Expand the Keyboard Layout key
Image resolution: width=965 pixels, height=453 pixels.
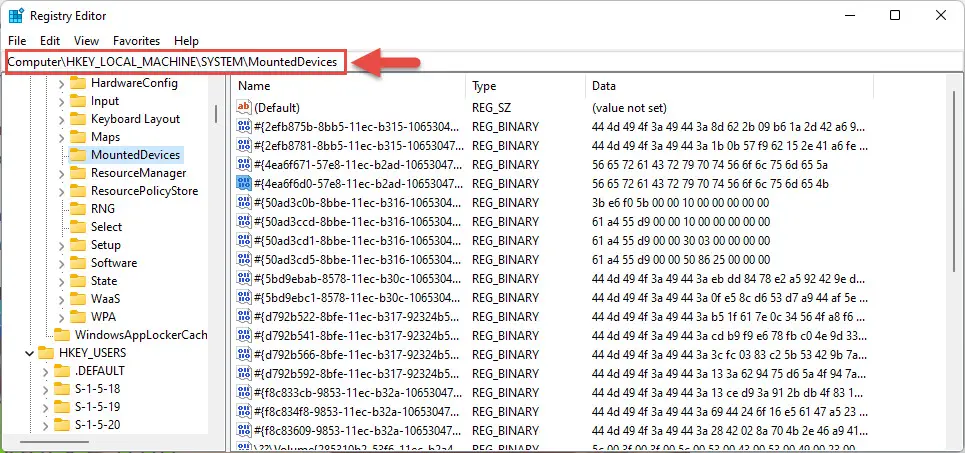click(61, 119)
